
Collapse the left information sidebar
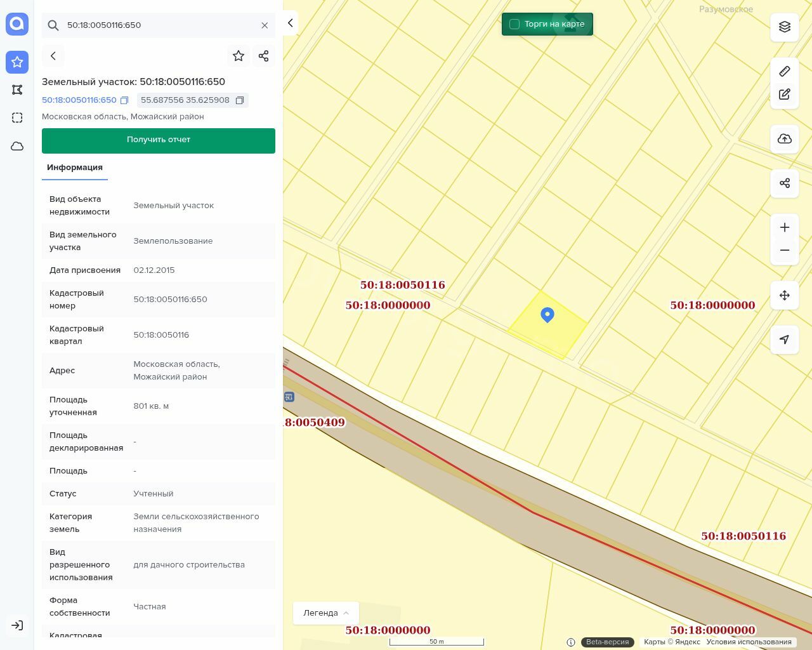click(x=291, y=23)
